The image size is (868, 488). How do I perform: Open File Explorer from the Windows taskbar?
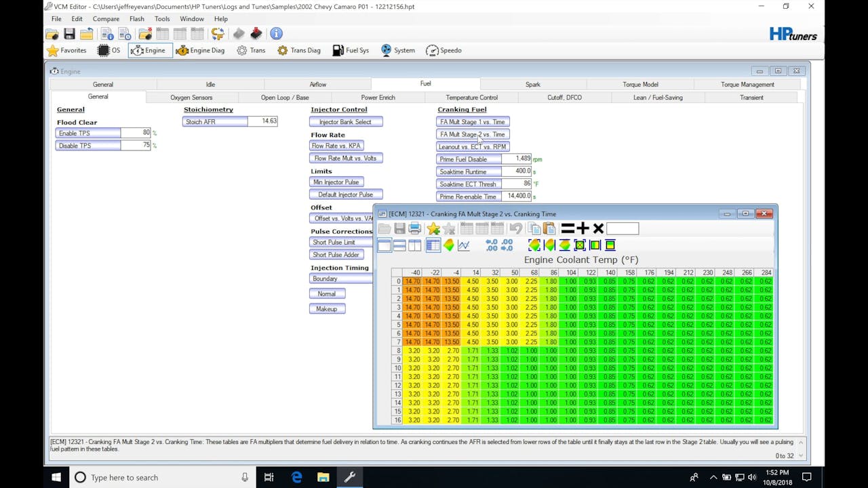click(x=323, y=477)
